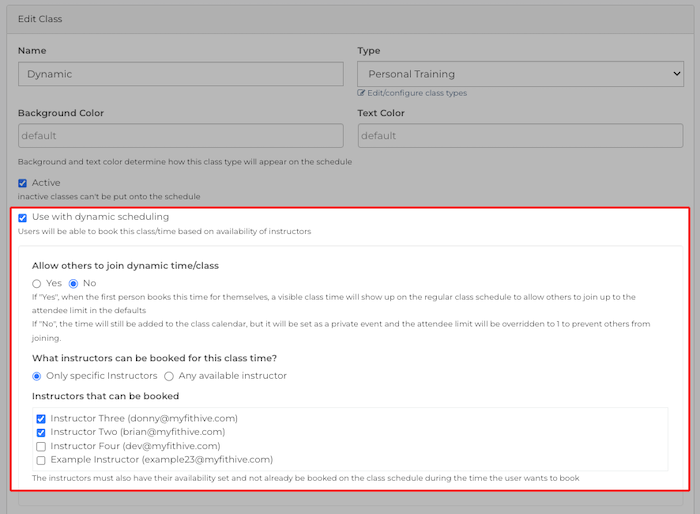
Task: Click the Active checkbox label text
Action: [46, 183]
